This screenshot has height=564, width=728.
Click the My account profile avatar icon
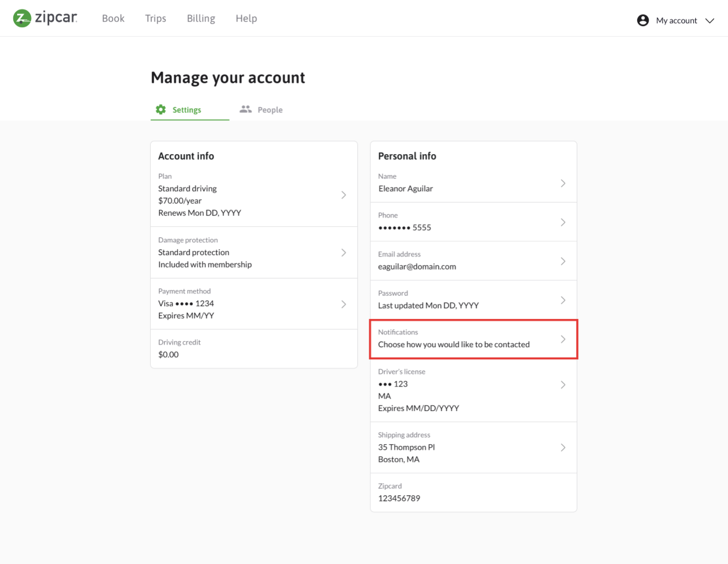(643, 21)
